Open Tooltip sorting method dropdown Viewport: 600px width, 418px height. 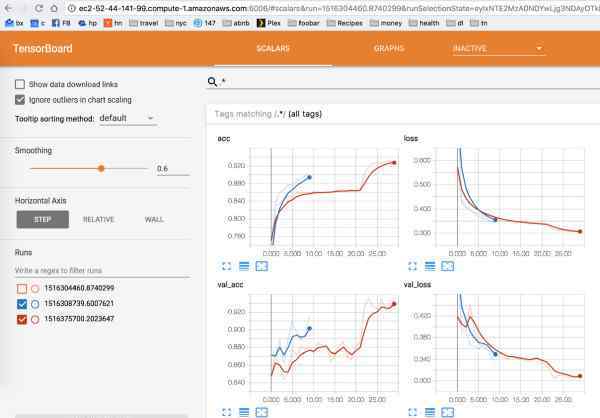128,118
